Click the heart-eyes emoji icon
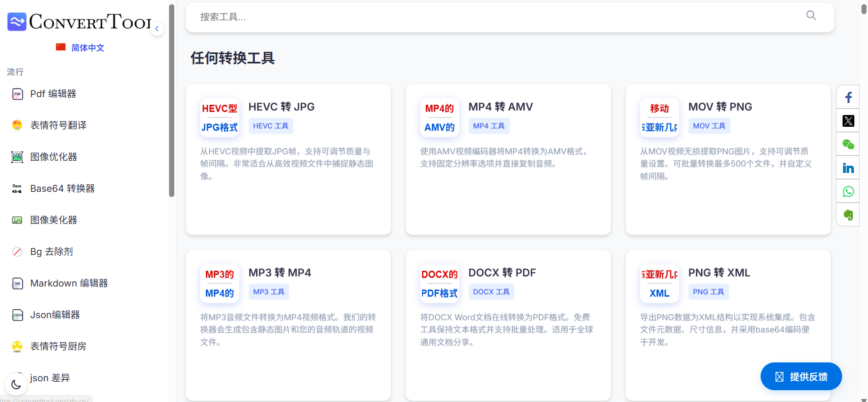Viewport: 868px width, 402px height. [17, 125]
